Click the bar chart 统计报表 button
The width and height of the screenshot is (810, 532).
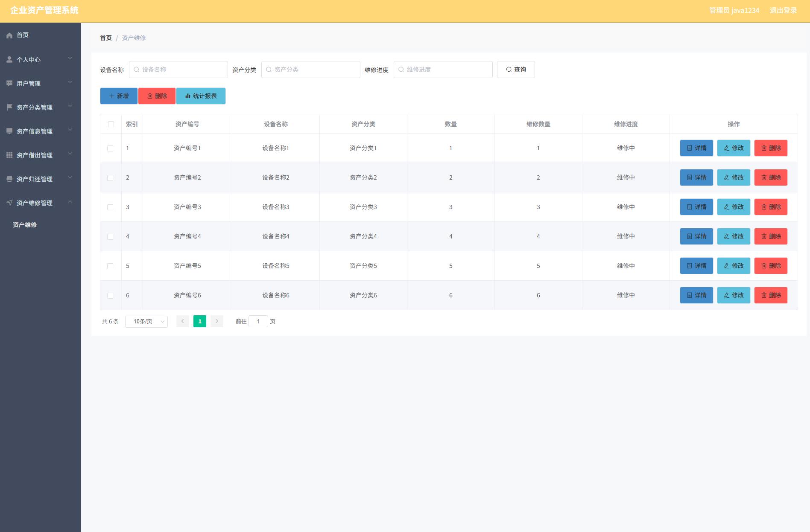(201, 96)
